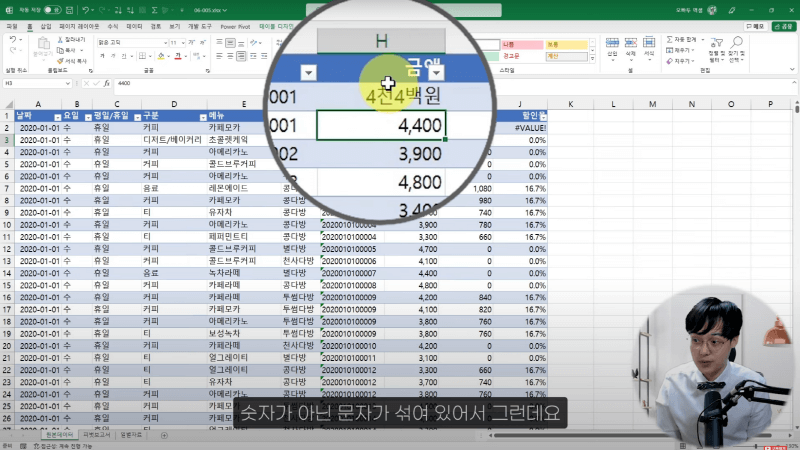Click 자동 합계 (AutoSum) button
Viewport: 800px width, 450px height.
(x=682, y=39)
